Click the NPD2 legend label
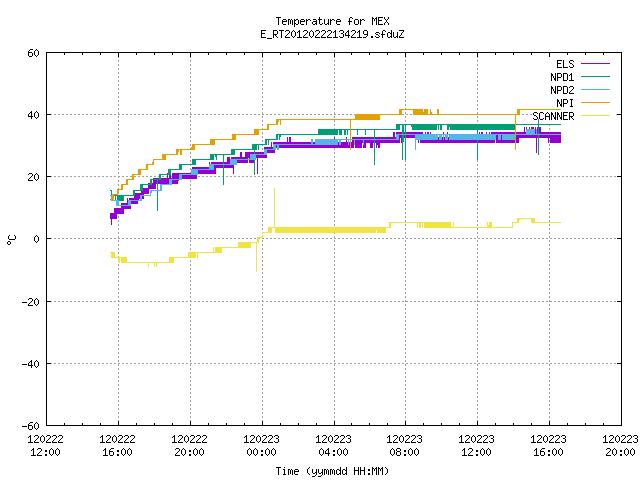 (562, 90)
